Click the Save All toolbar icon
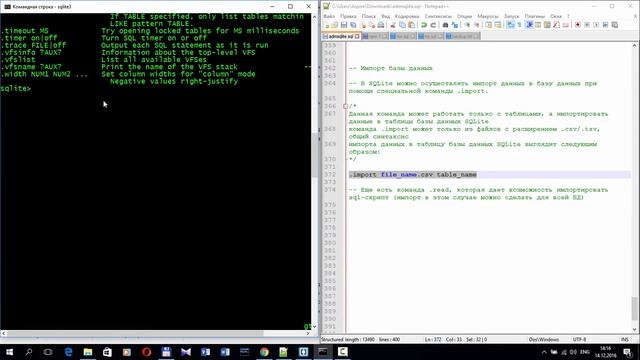Screen dimensions: 640x360 (353, 25)
